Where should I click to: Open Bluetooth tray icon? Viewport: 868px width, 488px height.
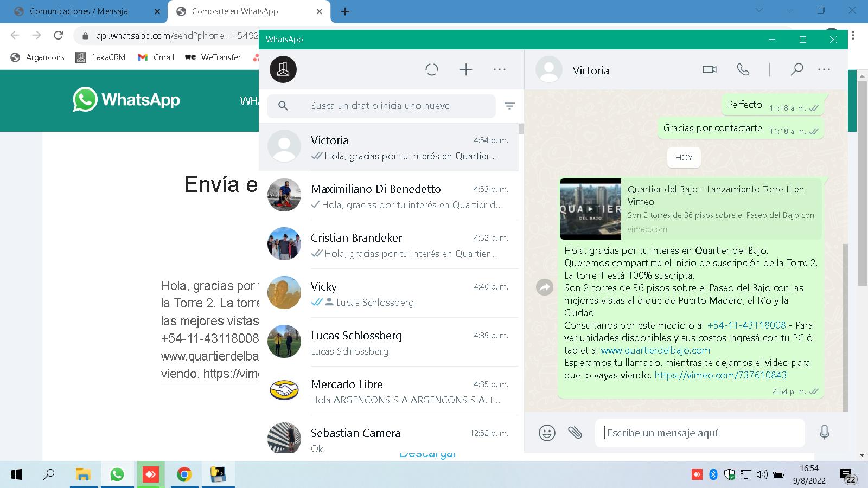pyautogui.click(x=713, y=474)
